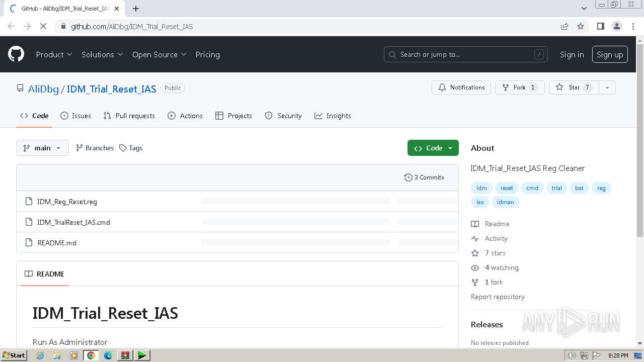Focus the Search or jump to field
Screen dimensions: 644x362
click(x=466, y=54)
